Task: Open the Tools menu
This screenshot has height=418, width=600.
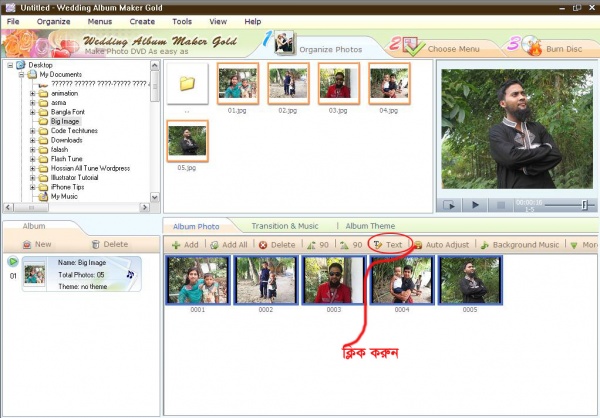Action: (182, 21)
